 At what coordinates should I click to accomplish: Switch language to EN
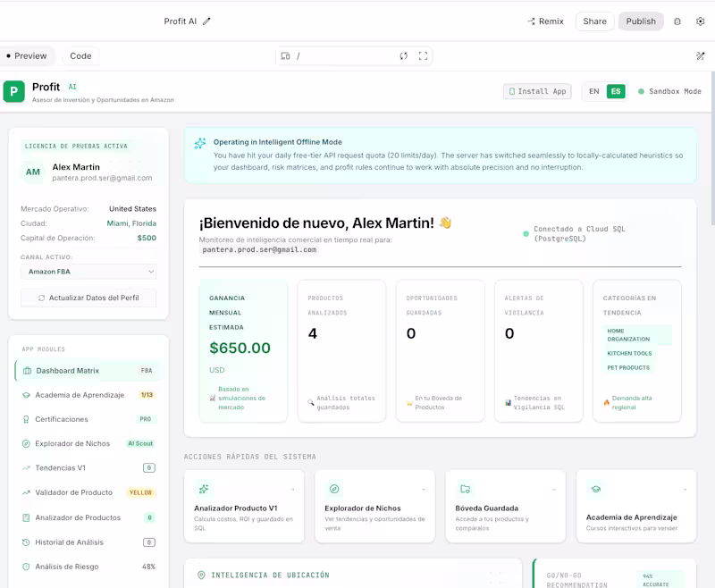coord(594,91)
